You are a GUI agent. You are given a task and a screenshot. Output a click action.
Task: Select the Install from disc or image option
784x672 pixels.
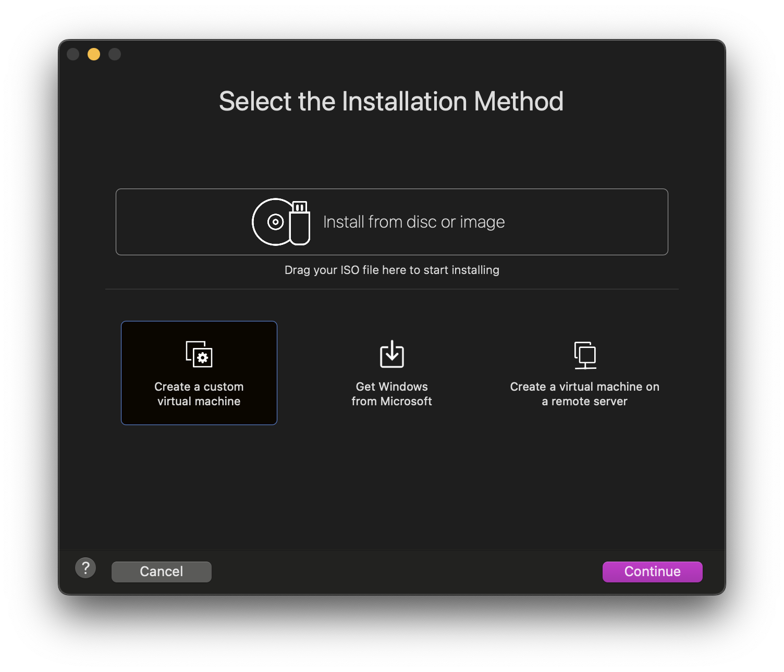tap(392, 222)
